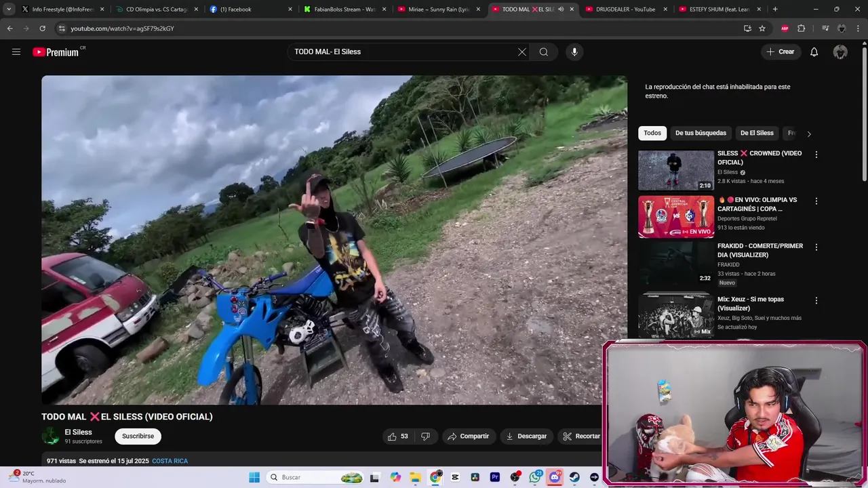Click COSTA RICA location tag
Image resolution: width=868 pixels, height=488 pixels.
[x=170, y=461]
